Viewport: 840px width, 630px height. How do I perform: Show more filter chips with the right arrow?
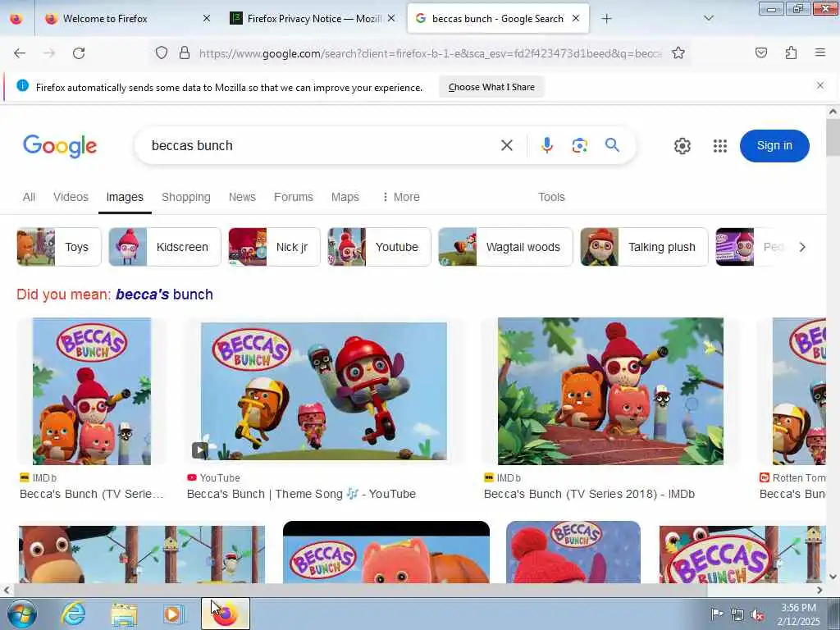tap(802, 247)
